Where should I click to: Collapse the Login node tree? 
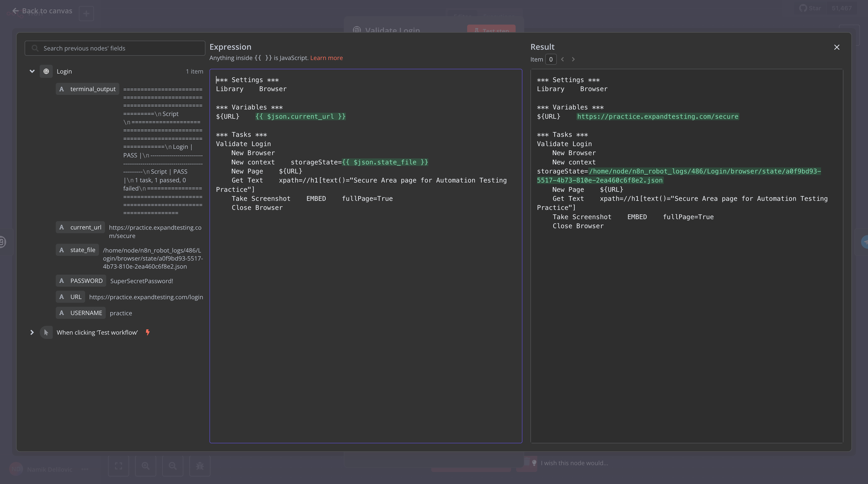click(x=32, y=71)
